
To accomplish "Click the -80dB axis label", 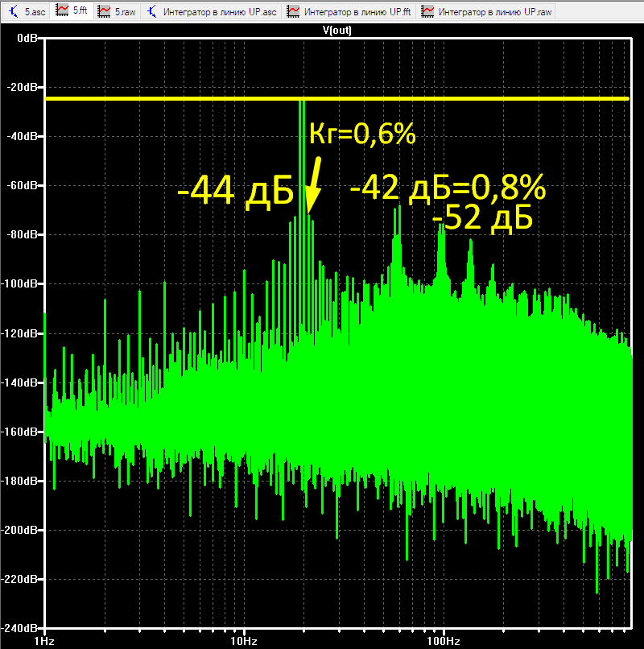I will (x=22, y=234).
